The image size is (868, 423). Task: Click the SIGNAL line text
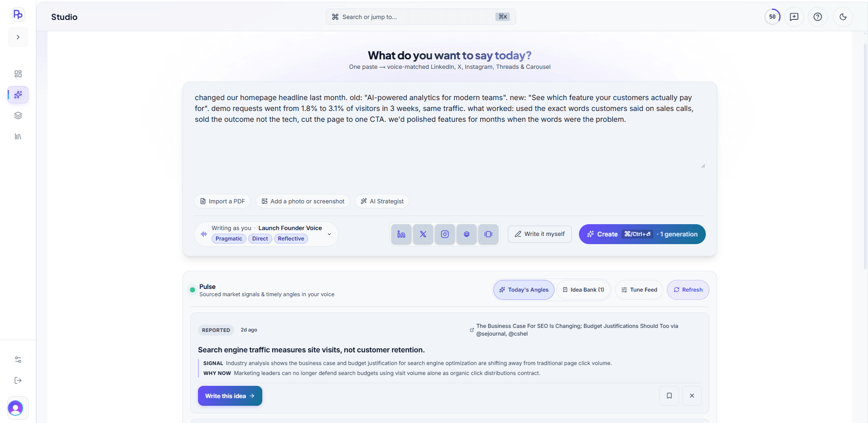(x=408, y=363)
